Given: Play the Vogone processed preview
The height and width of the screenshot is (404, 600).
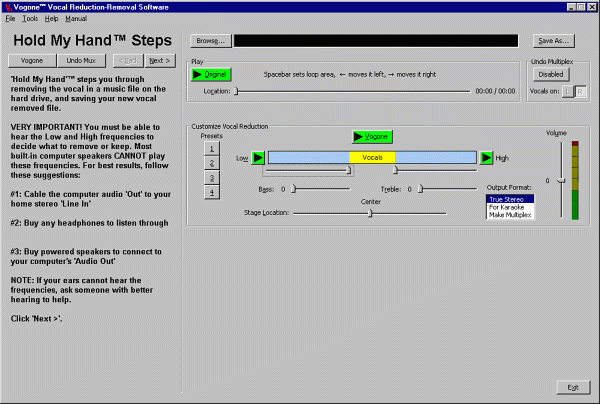Looking at the screenshot, I should tap(372, 137).
